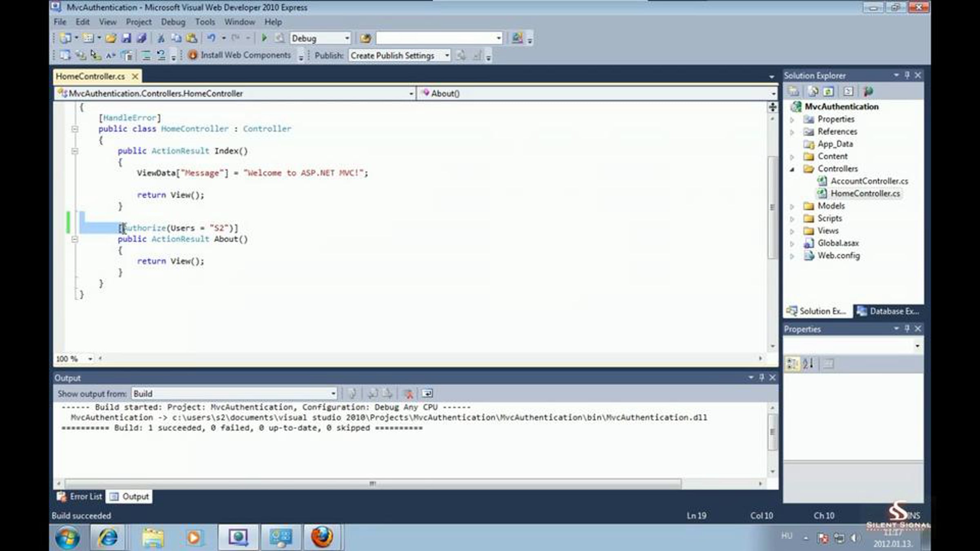Viewport: 980px width, 551px height.
Task: Click the ASP.NET Configuration icon in Solution Explorer
Action: click(x=868, y=91)
